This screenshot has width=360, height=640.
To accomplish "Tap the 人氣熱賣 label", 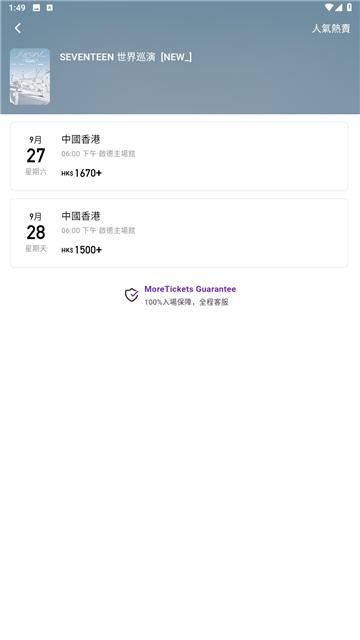I will click(331, 29).
